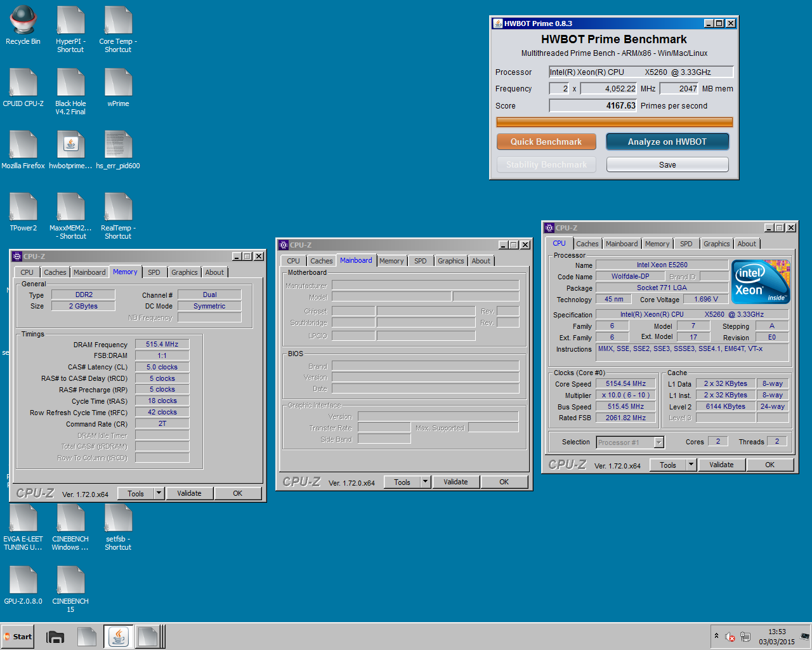Viewport: 812px width, 650px height.
Task: Click the Intel Xeon inside logo
Action: tap(761, 281)
